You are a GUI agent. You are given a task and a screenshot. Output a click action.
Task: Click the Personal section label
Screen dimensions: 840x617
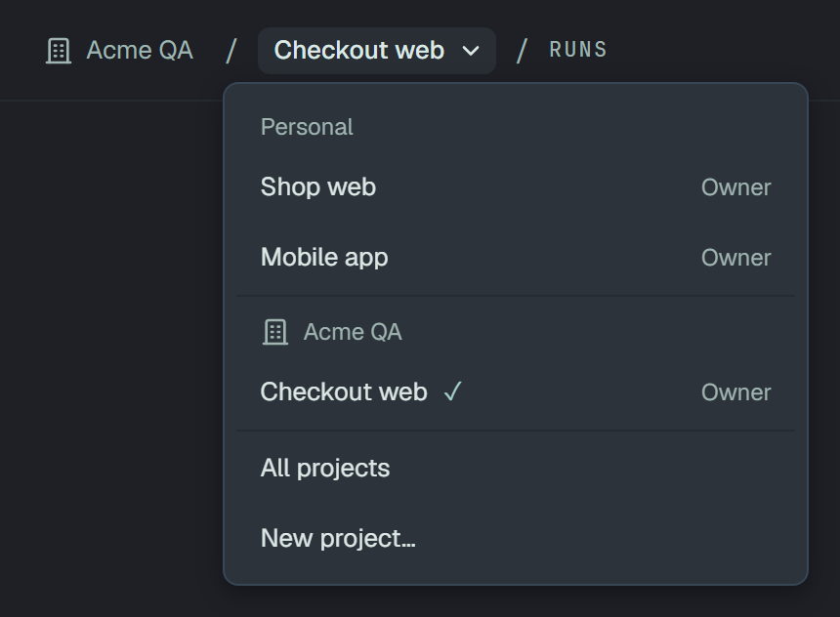[x=307, y=128]
